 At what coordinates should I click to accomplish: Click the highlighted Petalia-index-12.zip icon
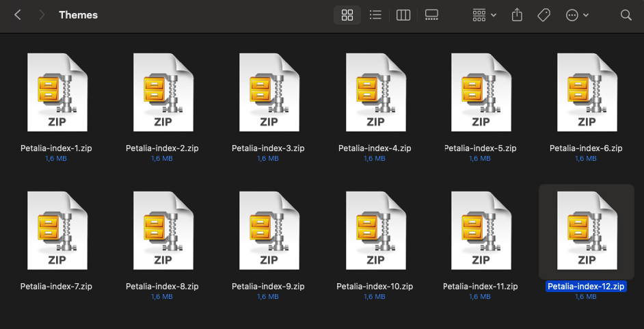pyautogui.click(x=587, y=231)
